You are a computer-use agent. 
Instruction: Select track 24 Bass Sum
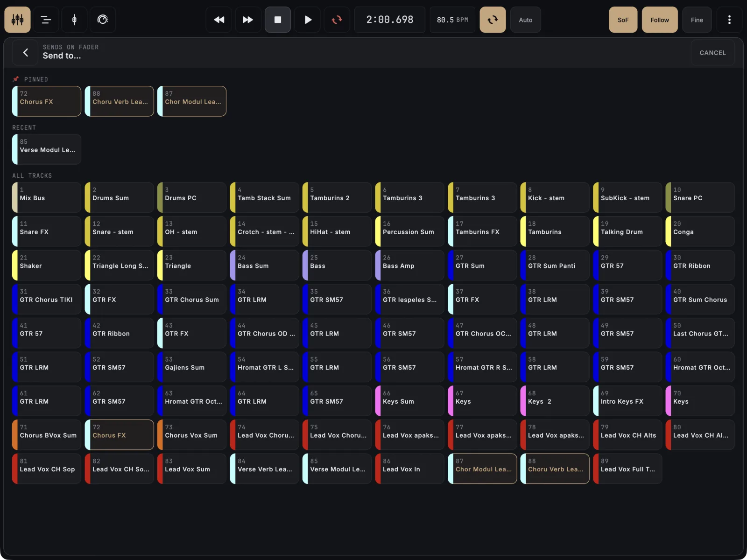click(x=265, y=266)
